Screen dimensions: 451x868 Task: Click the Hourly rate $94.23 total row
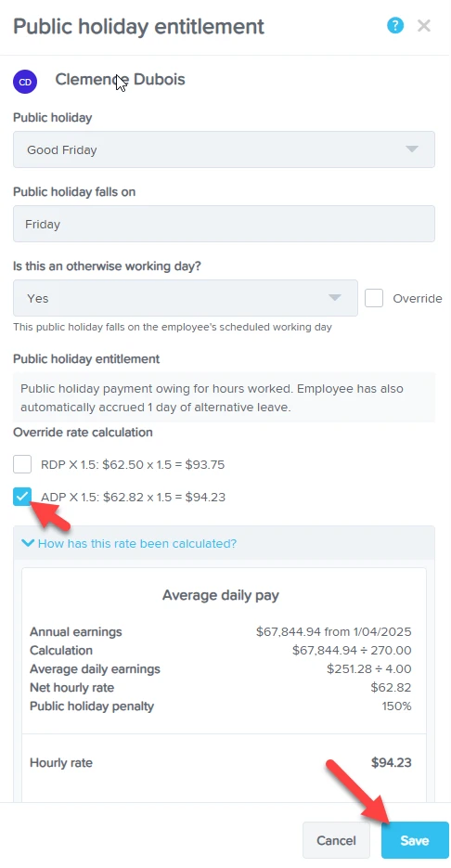point(221,763)
